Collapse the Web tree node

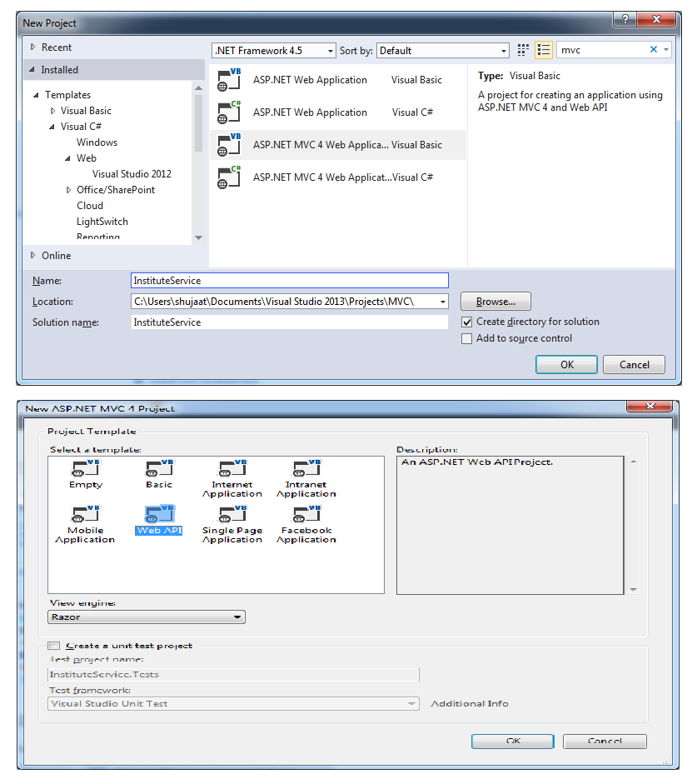tap(68, 158)
